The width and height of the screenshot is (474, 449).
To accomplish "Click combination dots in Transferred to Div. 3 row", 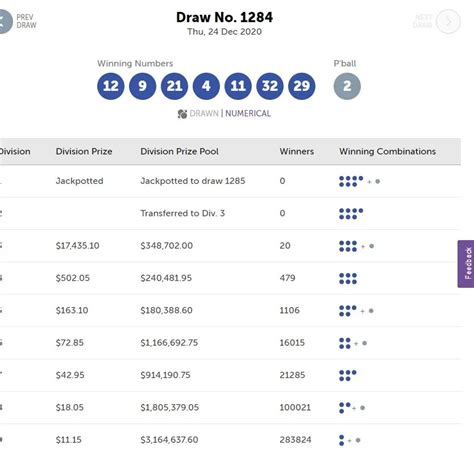I will (x=351, y=214).
